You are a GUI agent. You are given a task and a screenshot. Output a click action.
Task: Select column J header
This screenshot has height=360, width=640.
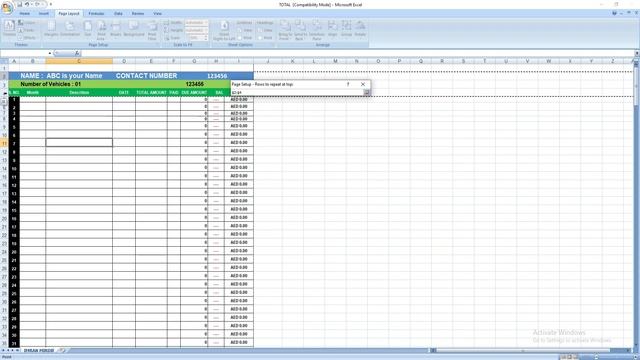pos(268,61)
